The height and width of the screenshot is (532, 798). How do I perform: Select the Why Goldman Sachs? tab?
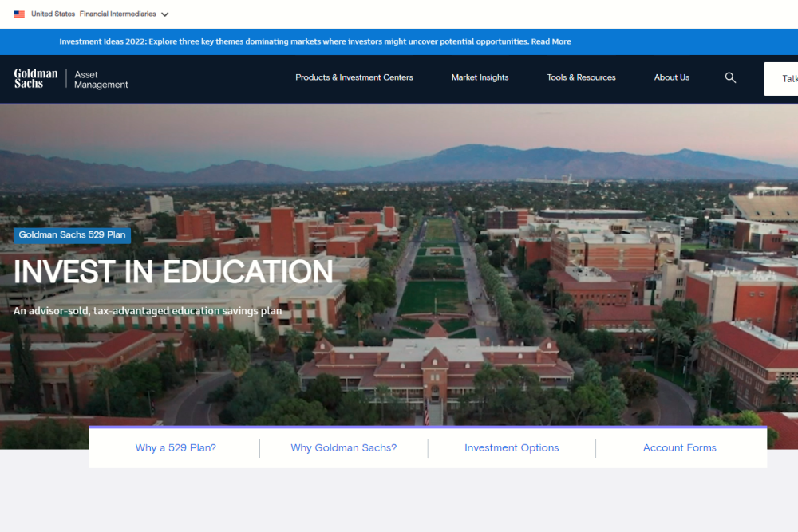[x=343, y=448]
